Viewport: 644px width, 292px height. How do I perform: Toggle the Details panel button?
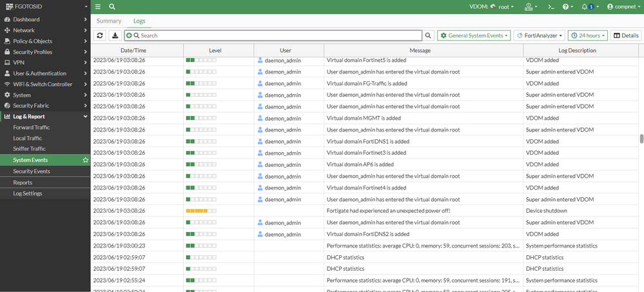(x=625, y=35)
